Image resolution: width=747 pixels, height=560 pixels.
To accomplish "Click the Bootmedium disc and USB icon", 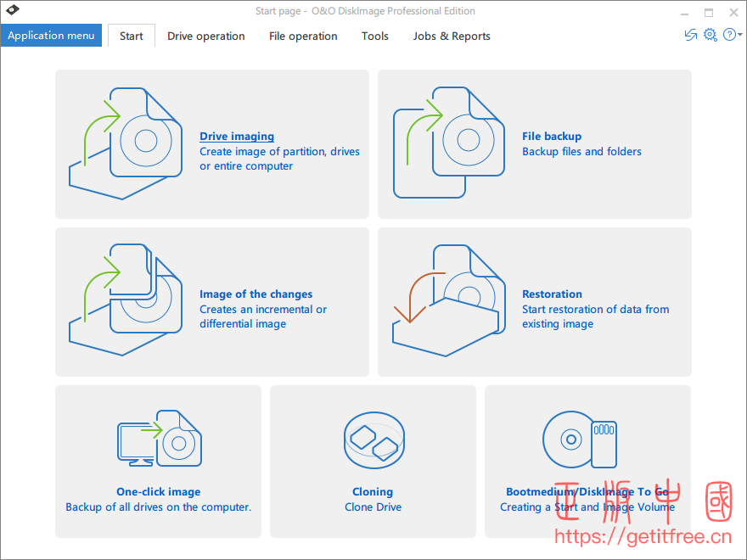I will pos(580,440).
